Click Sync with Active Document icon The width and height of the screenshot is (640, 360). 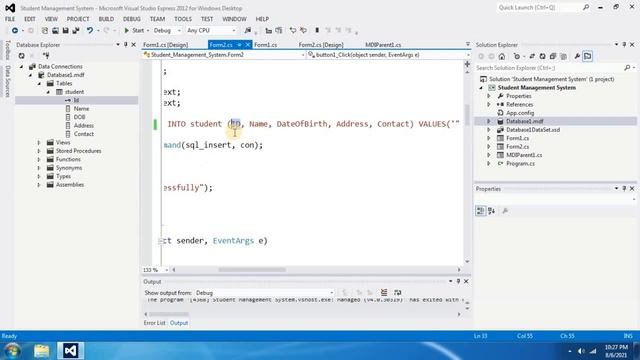pyautogui.click(x=532, y=56)
